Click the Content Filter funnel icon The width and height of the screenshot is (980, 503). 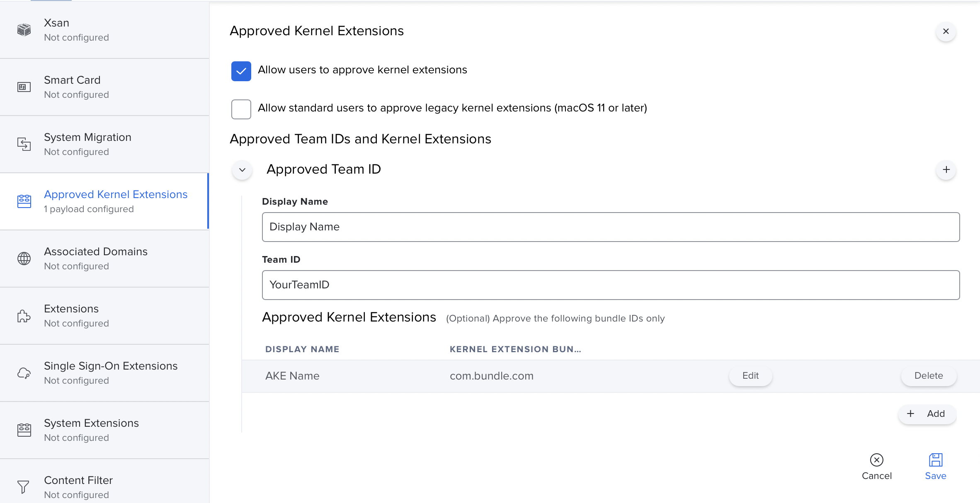coord(24,487)
